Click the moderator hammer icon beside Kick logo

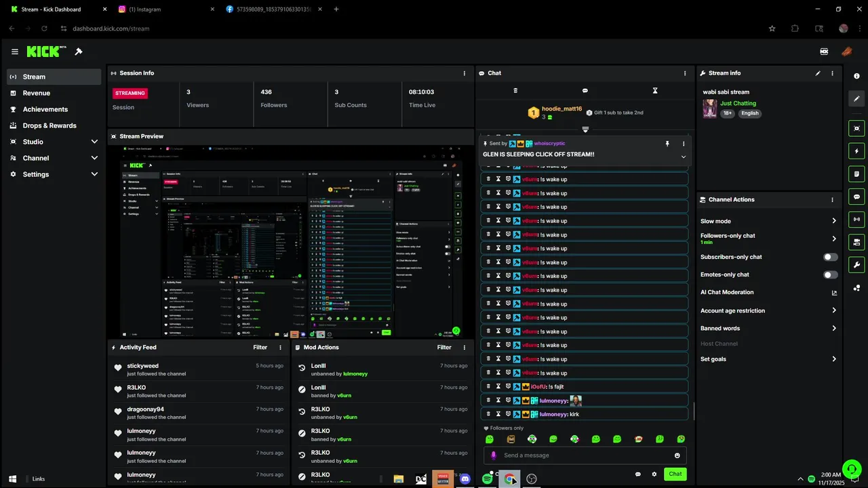coord(79,52)
